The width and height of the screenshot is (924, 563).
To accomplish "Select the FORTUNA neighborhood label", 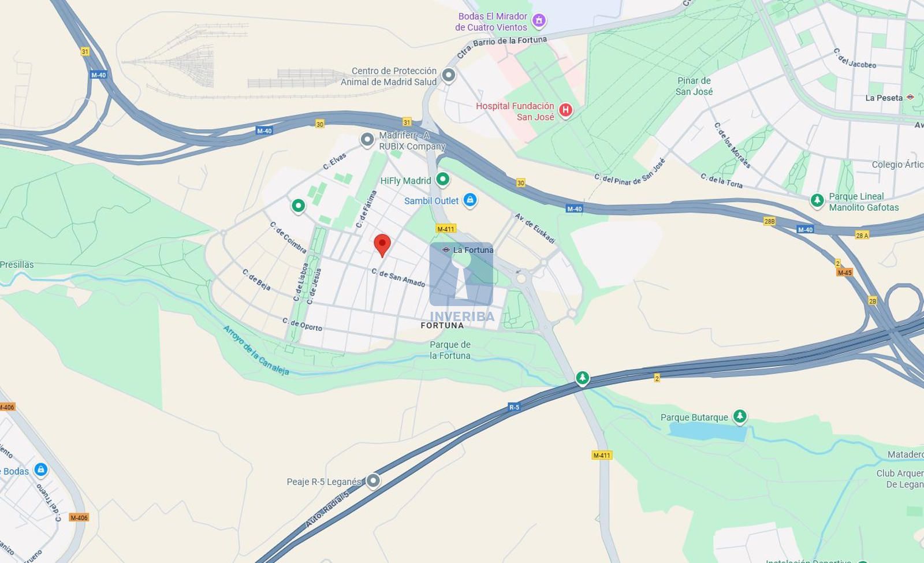I will pyautogui.click(x=442, y=326).
